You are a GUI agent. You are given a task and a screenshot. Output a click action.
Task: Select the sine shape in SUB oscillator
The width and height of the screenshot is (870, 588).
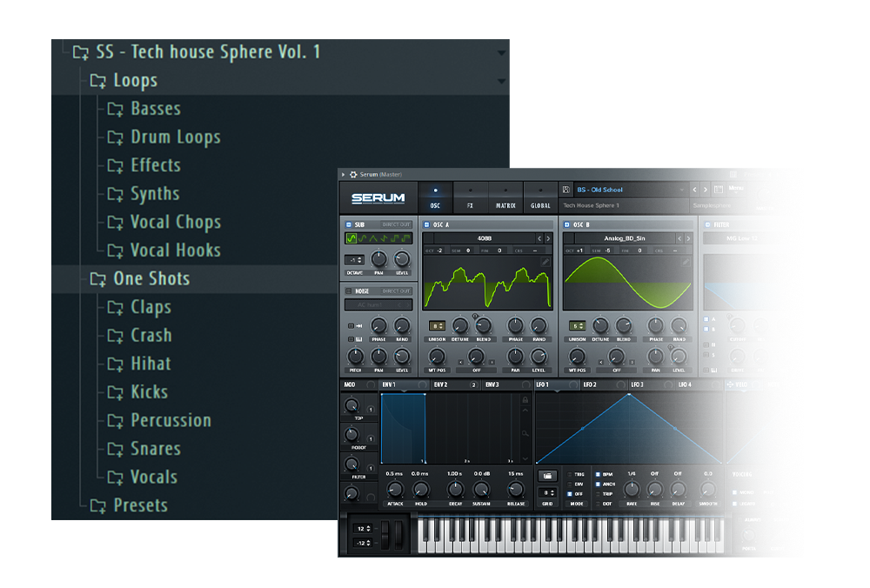point(351,238)
